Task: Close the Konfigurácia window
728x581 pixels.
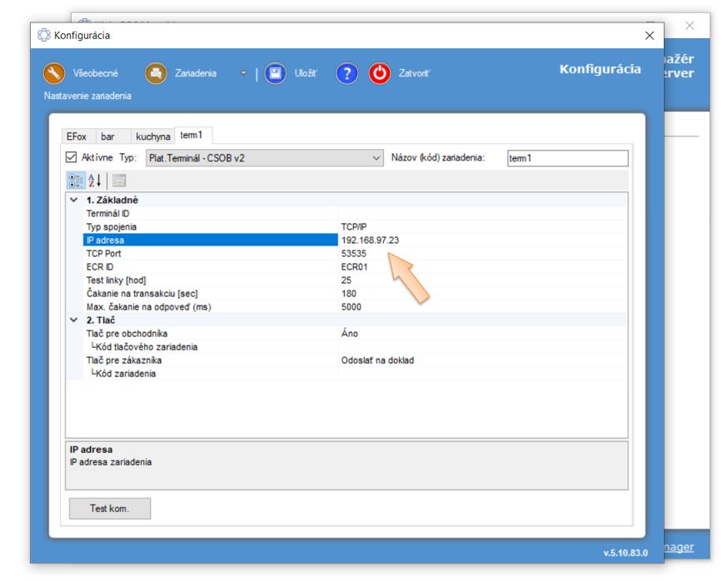Action: tap(650, 36)
